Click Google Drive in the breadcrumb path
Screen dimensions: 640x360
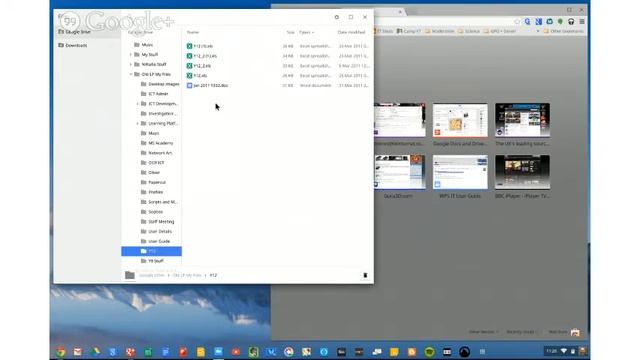pyautogui.click(x=151, y=276)
